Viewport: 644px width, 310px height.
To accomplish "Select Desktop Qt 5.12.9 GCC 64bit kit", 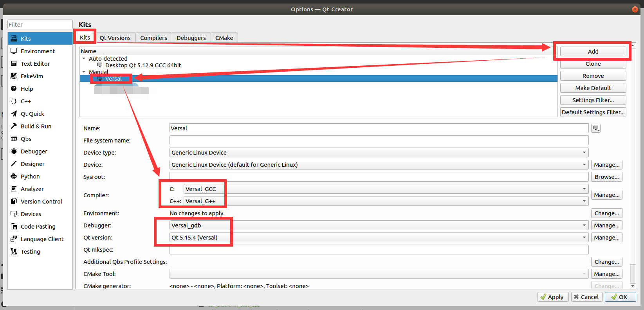I will click(143, 65).
